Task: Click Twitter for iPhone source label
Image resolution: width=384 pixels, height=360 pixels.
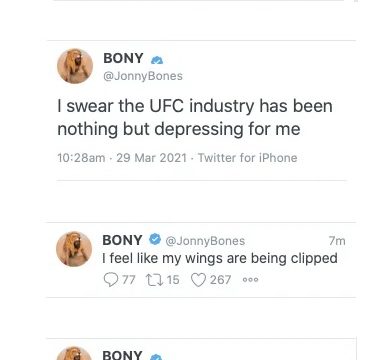Action: click(248, 158)
